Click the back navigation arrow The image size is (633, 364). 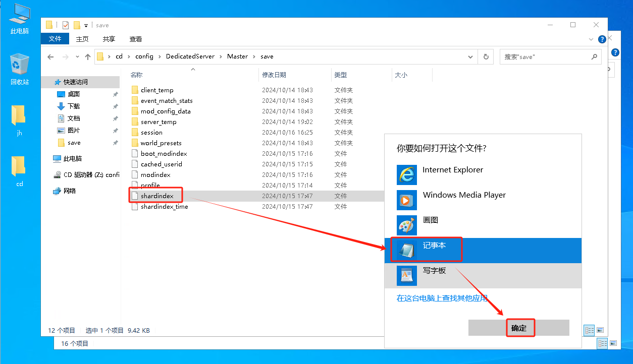pyautogui.click(x=50, y=57)
